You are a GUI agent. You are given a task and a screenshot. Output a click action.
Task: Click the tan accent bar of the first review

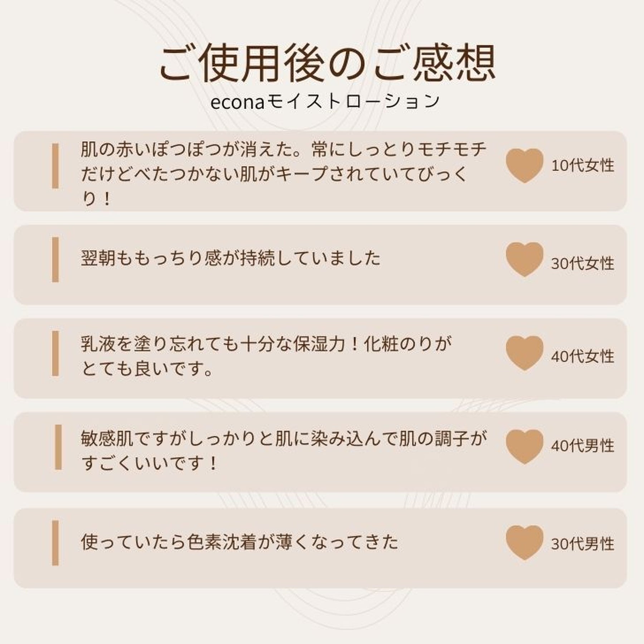[x=55, y=166]
